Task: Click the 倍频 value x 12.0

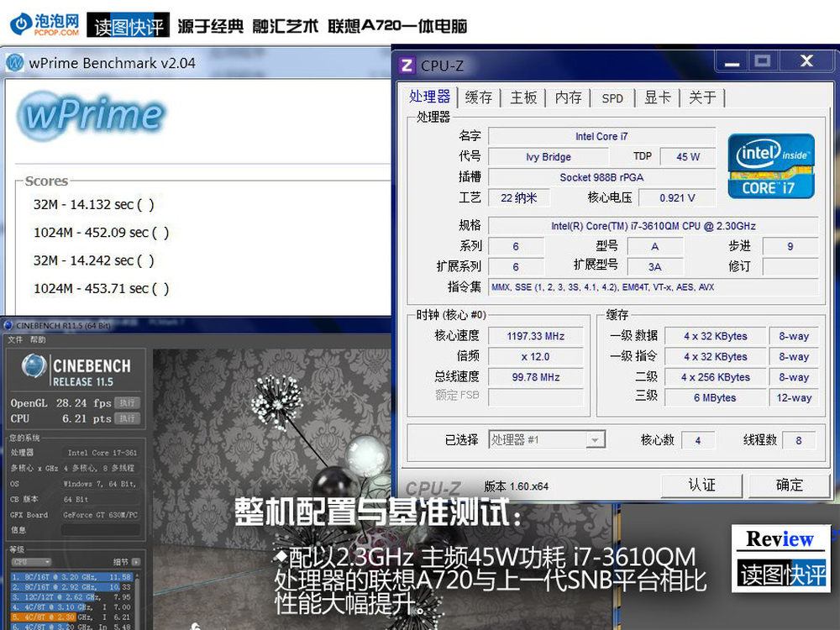Action: (x=536, y=357)
